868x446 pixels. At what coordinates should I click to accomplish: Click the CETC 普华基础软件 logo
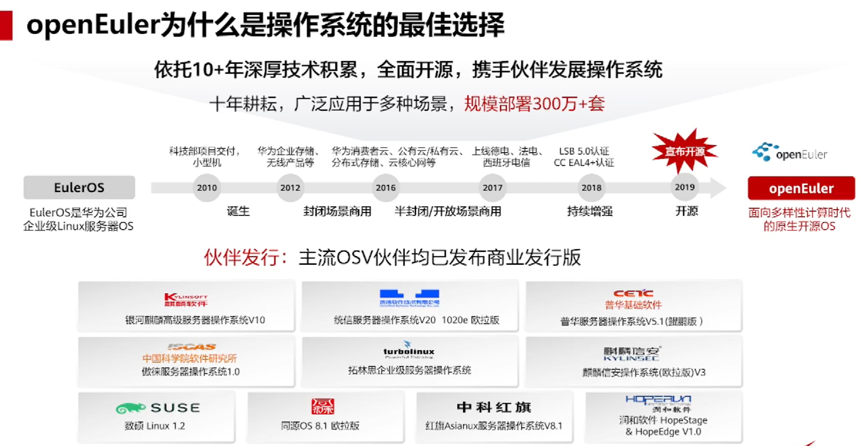633,300
